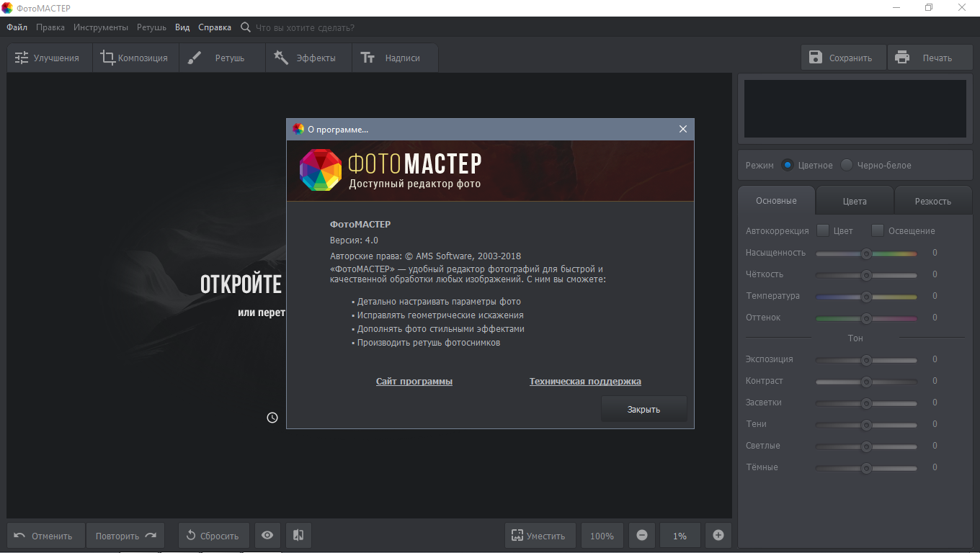Close the О программе dialog with X

click(683, 129)
